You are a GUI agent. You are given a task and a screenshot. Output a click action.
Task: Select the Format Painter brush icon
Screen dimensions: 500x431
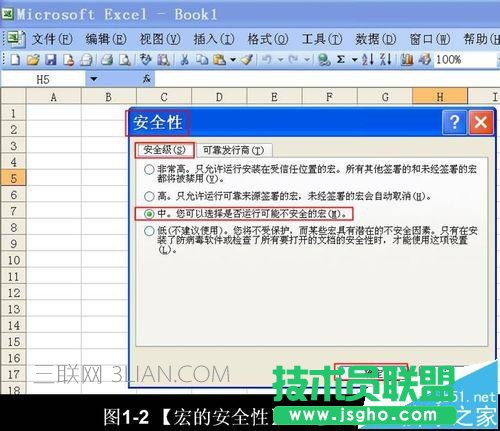point(247,60)
